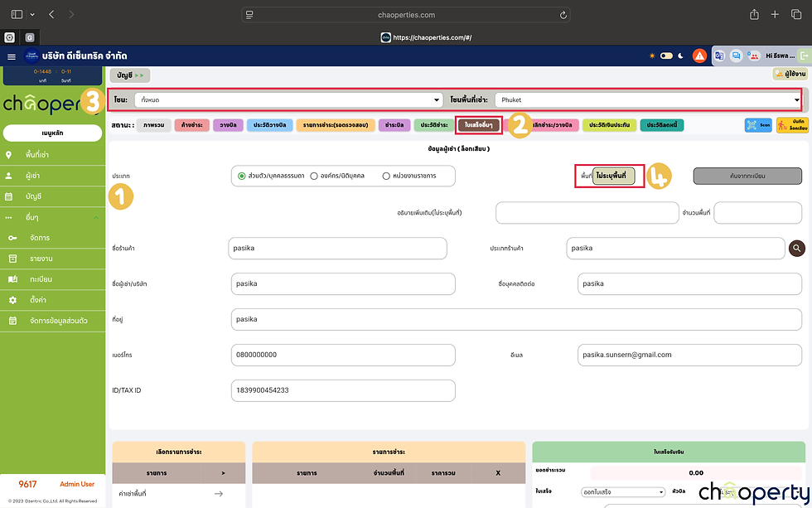The width and height of the screenshot is (812, 508).
Task: Click the อีเมล input field
Action: [x=689, y=356]
